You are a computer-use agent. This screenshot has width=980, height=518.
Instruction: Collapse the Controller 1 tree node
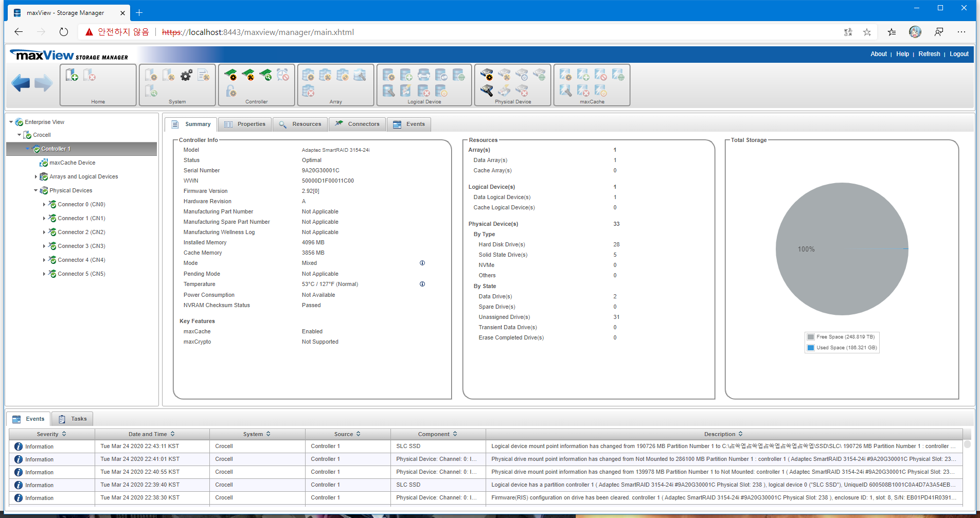(x=28, y=149)
